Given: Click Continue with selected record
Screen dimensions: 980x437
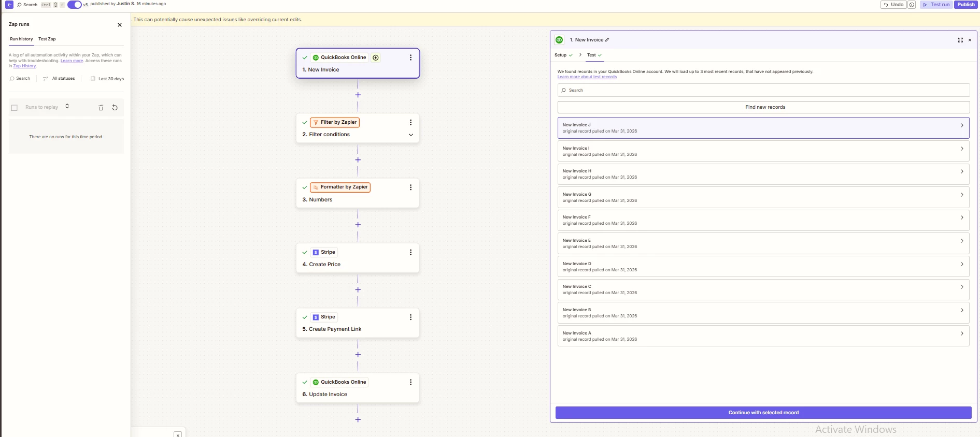Looking at the screenshot, I should [x=763, y=413].
